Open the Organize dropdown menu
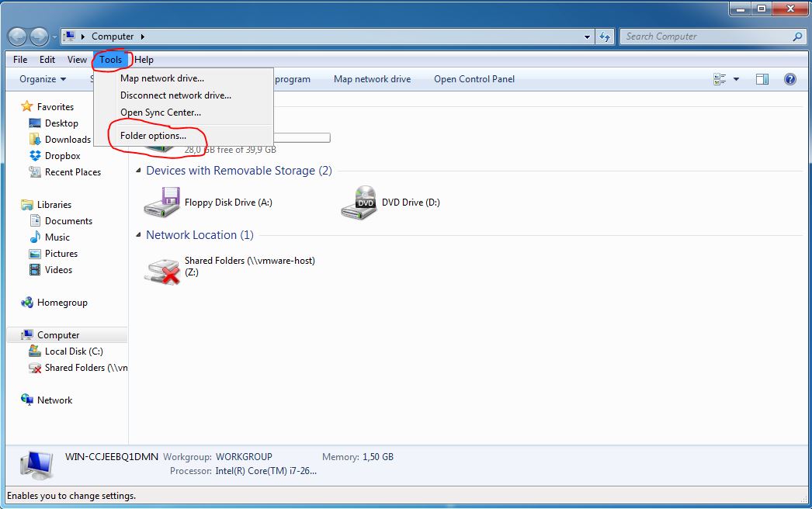Image resolution: width=812 pixels, height=509 pixels. coord(43,79)
